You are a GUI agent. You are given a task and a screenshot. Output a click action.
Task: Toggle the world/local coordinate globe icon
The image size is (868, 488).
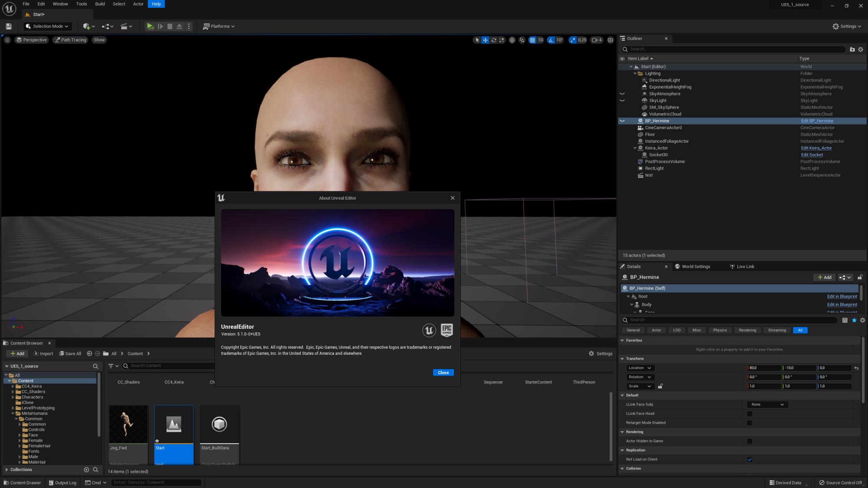coord(512,40)
